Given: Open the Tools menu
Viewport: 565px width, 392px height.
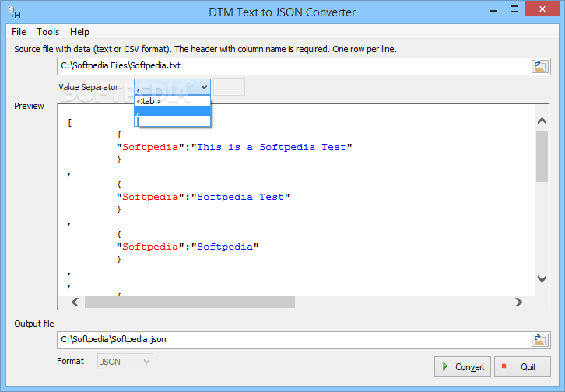Looking at the screenshot, I should point(47,32).
